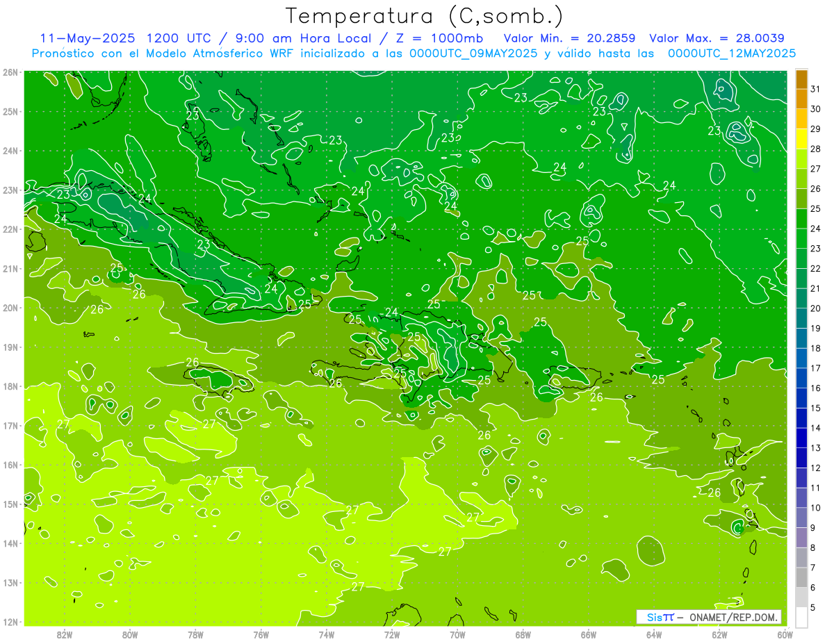This screenshot has height=644, width=834.
Task: Click the colorbar scale label '15'
Action: click(816, 408)
